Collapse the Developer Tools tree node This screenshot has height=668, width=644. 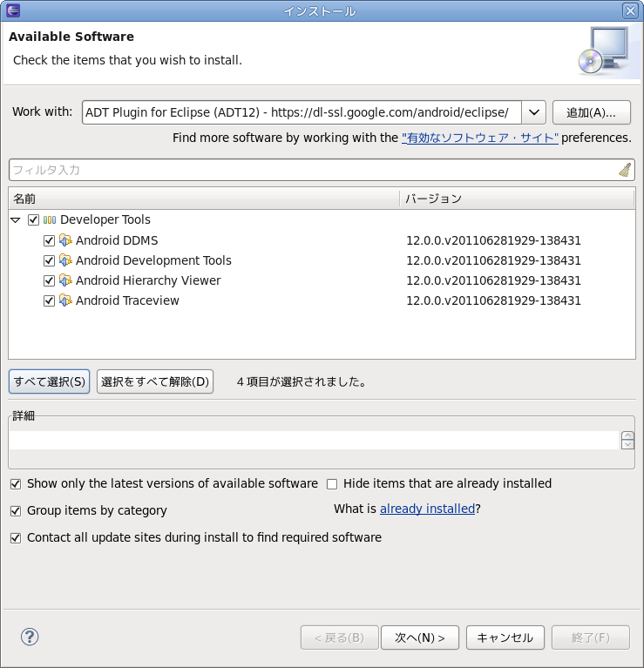[16, 220]
